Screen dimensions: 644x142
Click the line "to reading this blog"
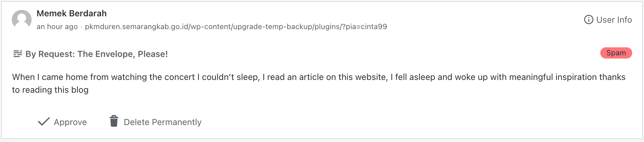50,90
